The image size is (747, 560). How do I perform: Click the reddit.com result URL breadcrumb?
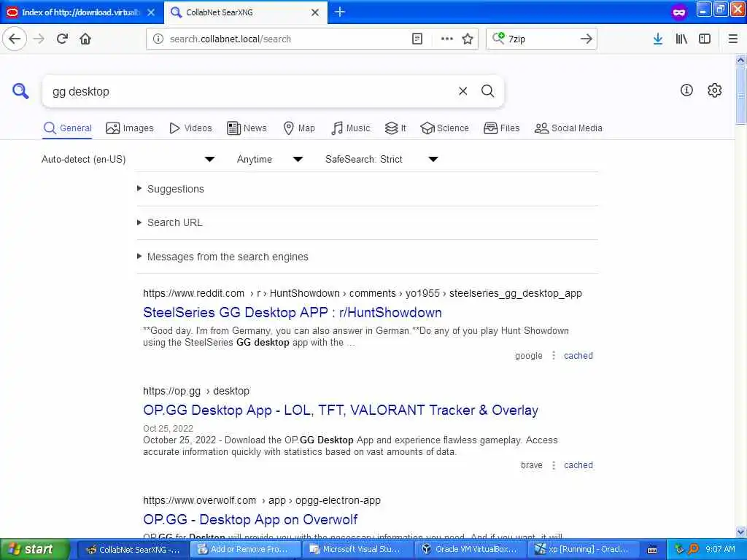point(363,293)
